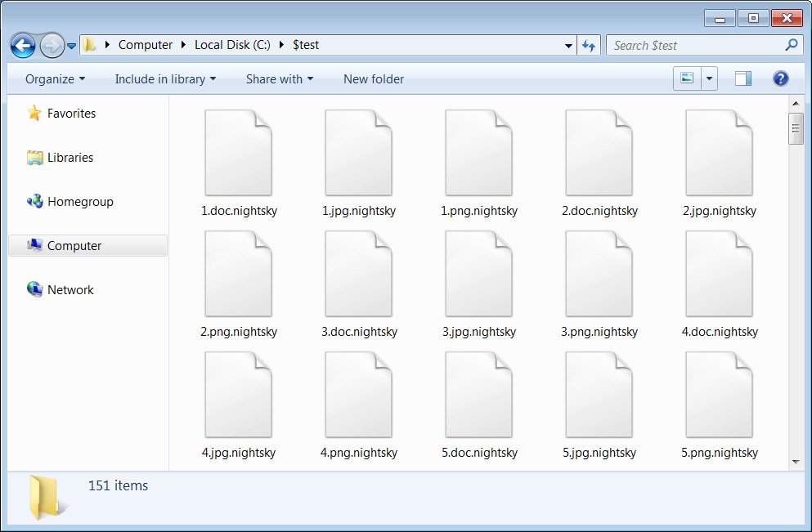The image size is (812, 532).
Task: Expand the address bar history dropdown
Action: [x=568, y=46]
